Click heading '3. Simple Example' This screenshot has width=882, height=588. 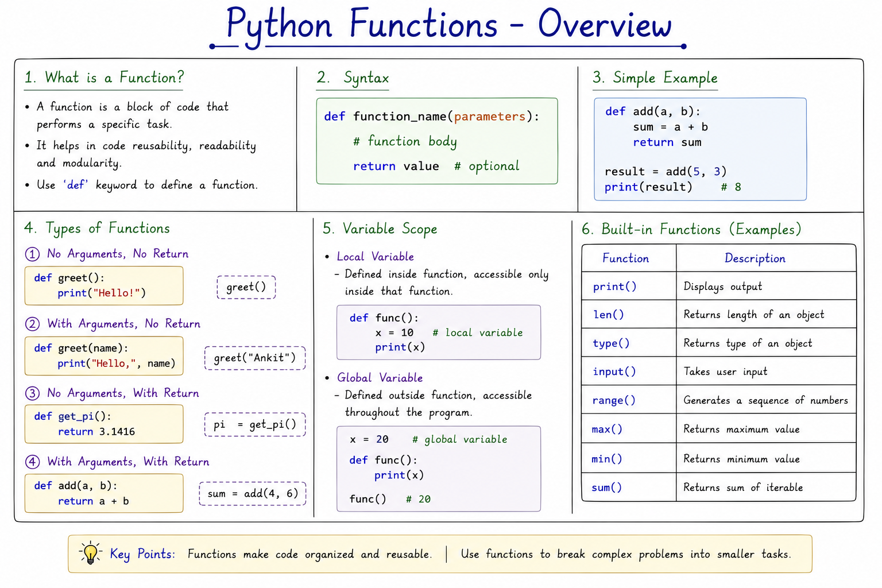pyautogui.click(x=655, y=78)
